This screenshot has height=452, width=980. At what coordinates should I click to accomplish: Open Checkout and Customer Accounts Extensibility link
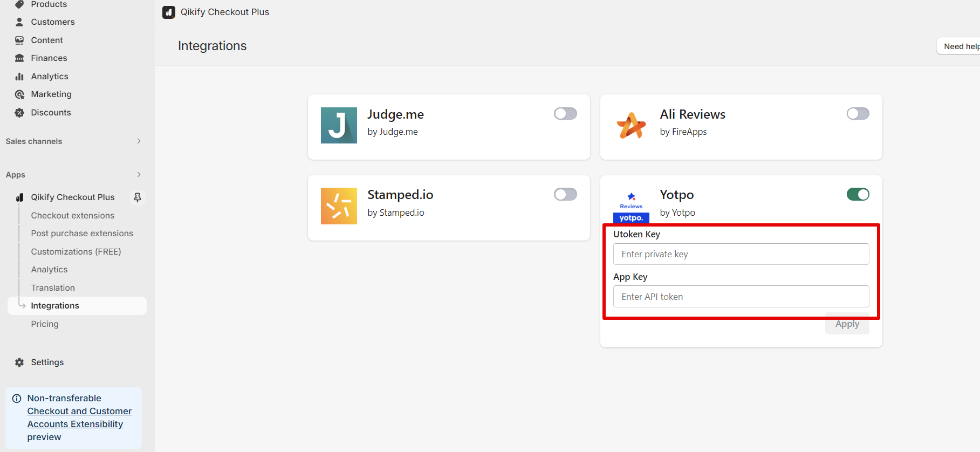pos(79,417)
